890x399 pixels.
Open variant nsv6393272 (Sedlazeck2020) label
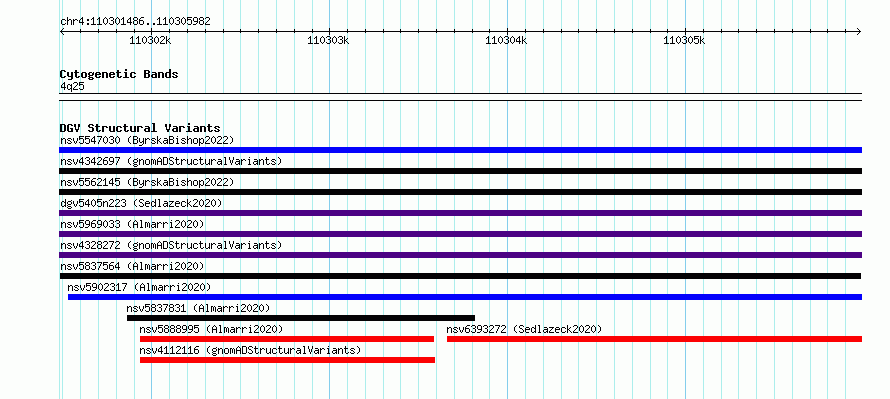[524, 329]
